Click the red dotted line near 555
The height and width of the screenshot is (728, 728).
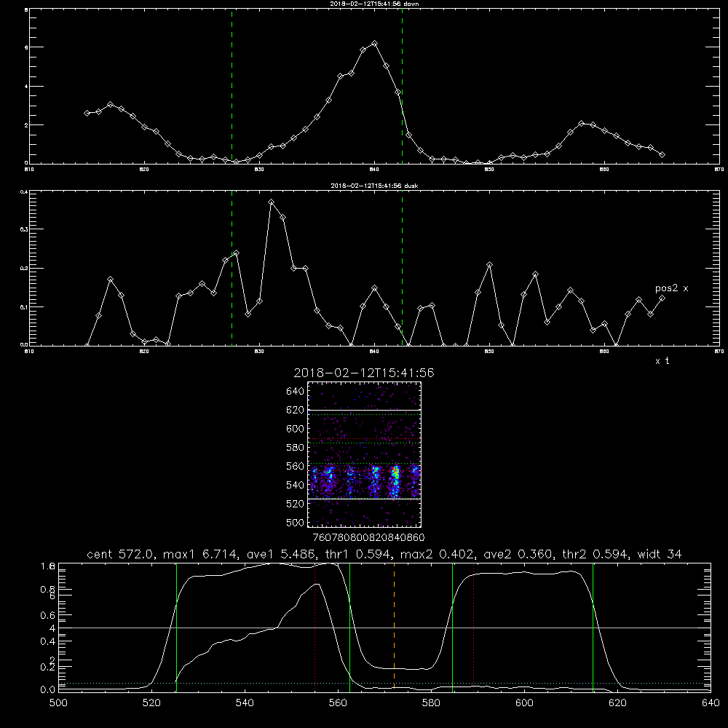pyautogui.click(x=314, y=626)
